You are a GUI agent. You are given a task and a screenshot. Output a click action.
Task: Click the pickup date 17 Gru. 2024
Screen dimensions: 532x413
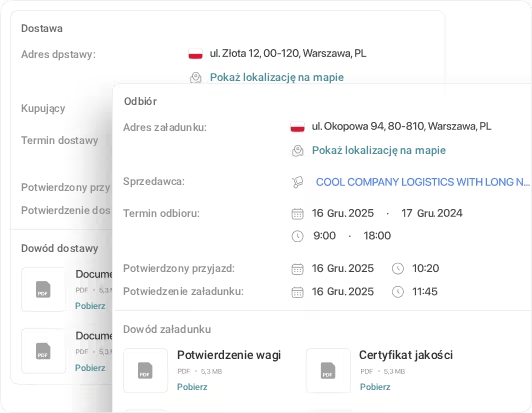pos(432,213)
